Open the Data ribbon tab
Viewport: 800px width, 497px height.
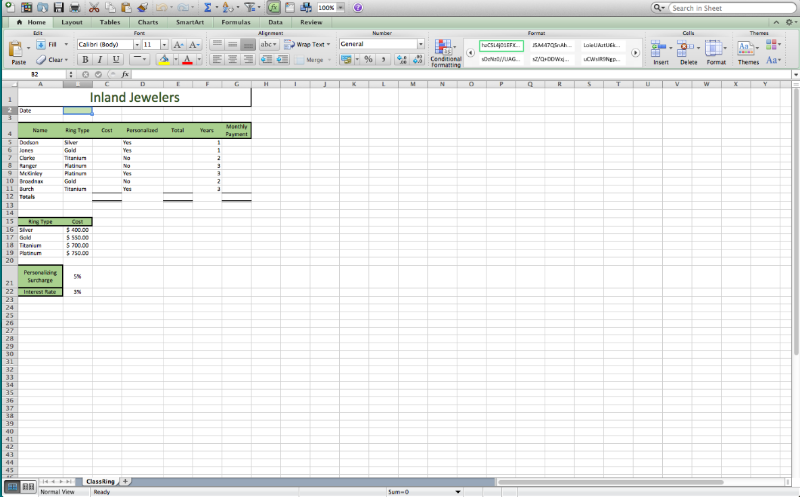coord(275,22)
